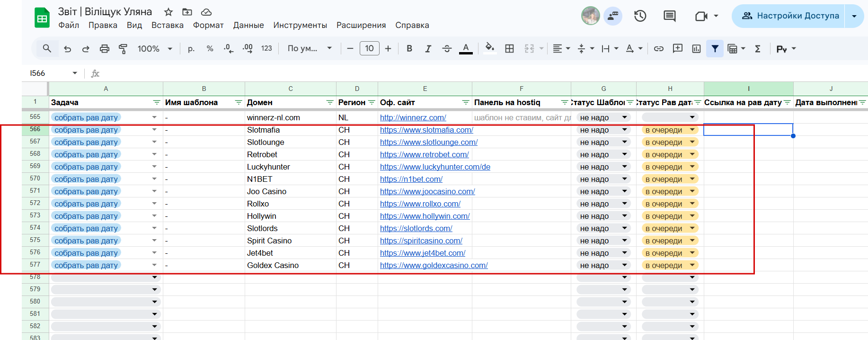Decrease the font size

[350, 48]
